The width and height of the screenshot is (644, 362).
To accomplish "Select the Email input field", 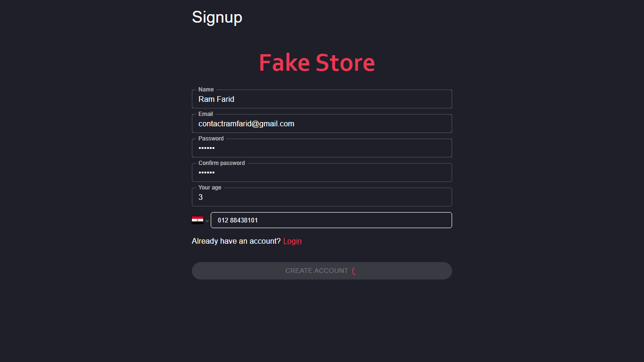I will pyautogui.click(x=322, y=124).
